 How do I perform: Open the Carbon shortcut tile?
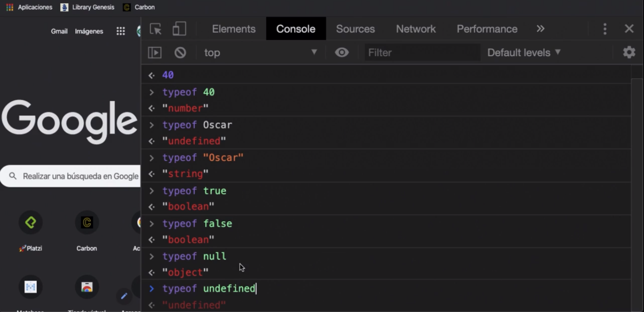coord(87,223)
